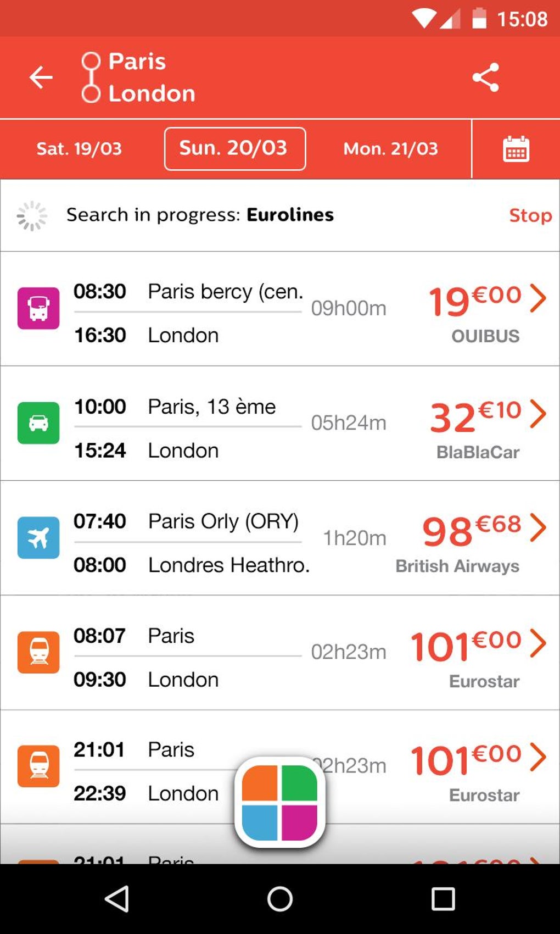
Task: Tap the orange train icon for 08:07 Eurostar
Action: point(38,652)
